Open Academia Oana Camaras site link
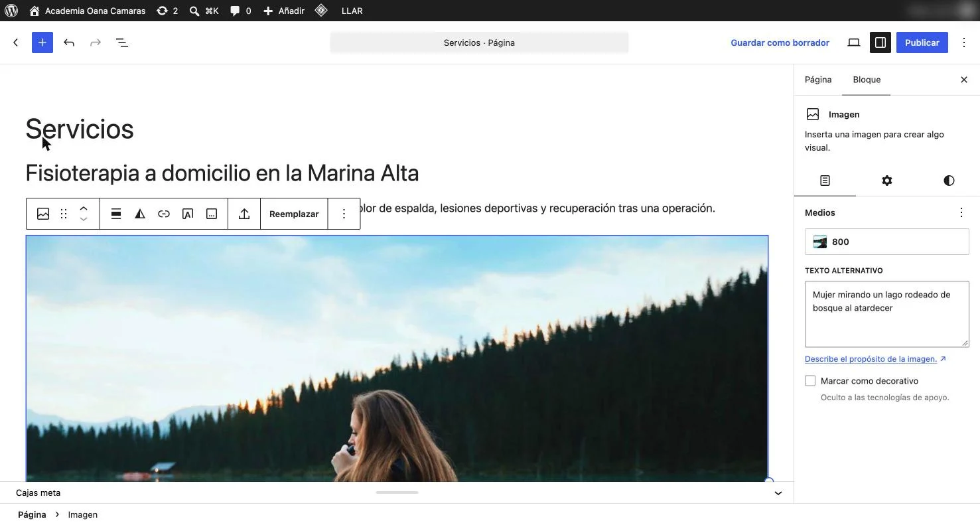The width and height of the screenshot is (980, 525). click(88, 11)
